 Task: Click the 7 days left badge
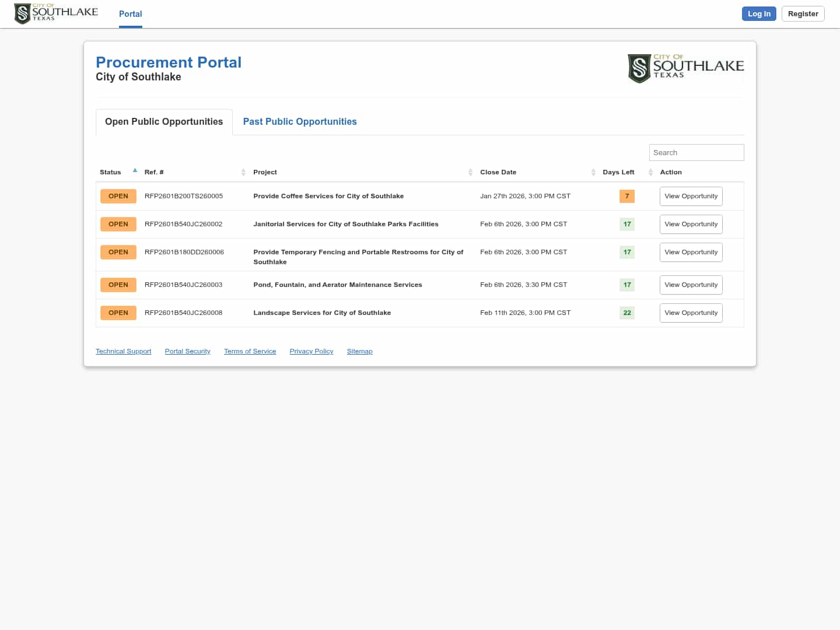pos(626,197)
